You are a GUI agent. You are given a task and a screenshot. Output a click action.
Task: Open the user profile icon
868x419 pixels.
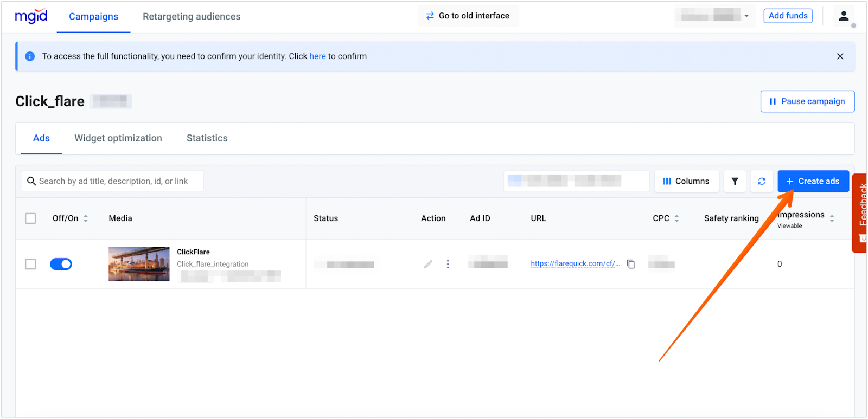tap(843, 16)
